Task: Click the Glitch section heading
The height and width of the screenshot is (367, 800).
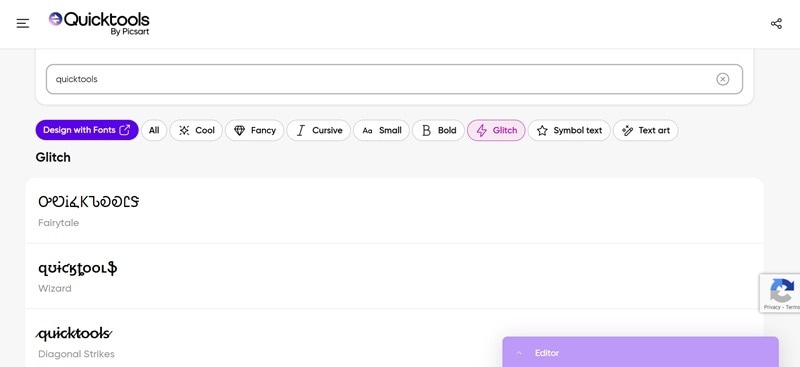Action: click(x=53, y=157)
